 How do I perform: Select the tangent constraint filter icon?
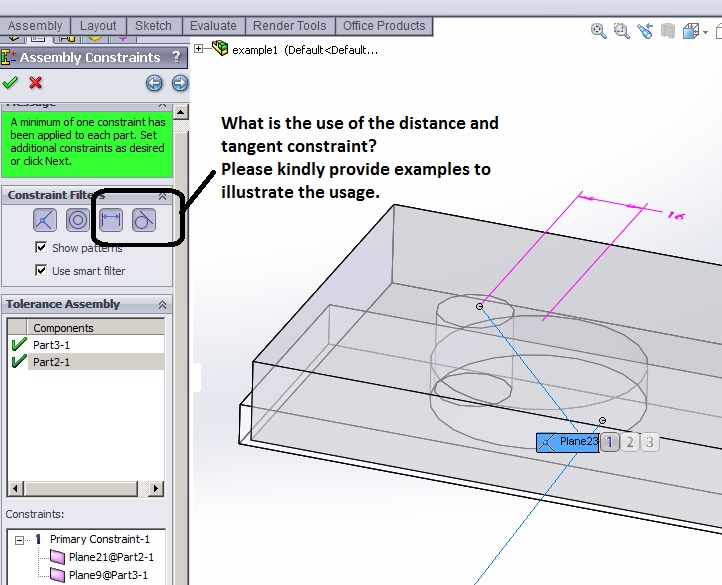(144, 220)
